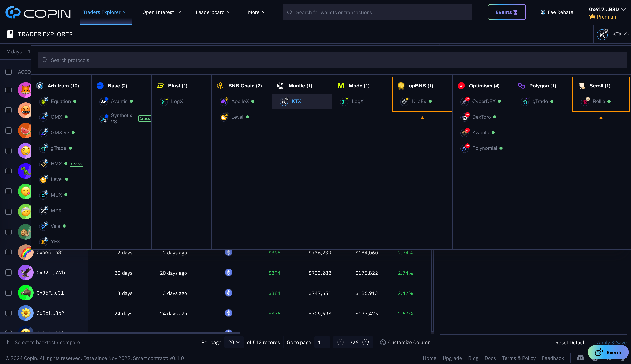Viewport: 631px width, 364px height.
Task: Check the box for trader 0x92C...A7b
Action: pyautogui.click(x=9, y=272)
